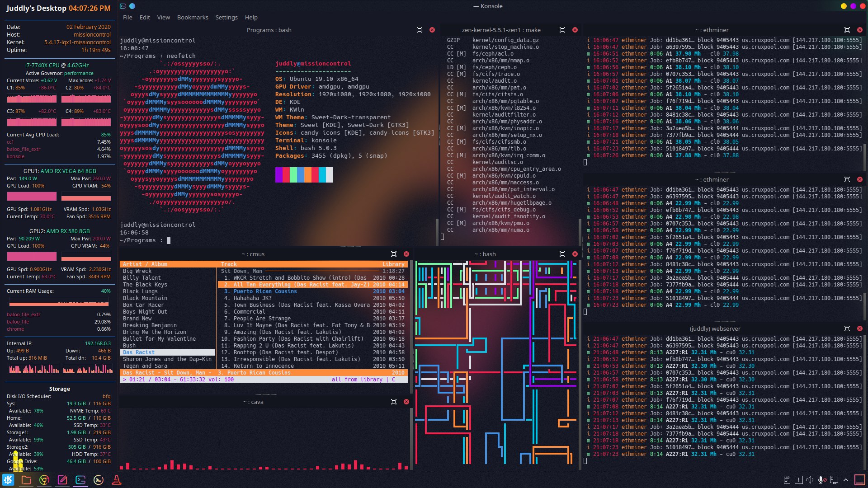The width and height of the screenshot is (868, 488).
Task: Click the Juddly's Desktop clock header
Action: pos(58,8)
